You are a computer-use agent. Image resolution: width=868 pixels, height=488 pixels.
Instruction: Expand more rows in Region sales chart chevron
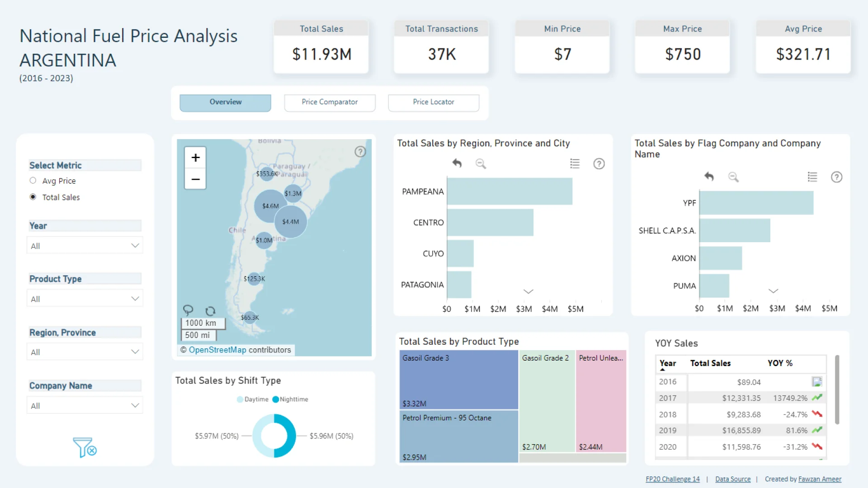(x=528, y=291)
